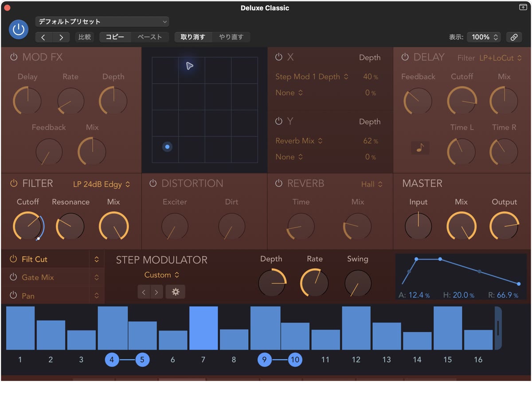Image resolution: width=532 pixels, height=412 pixels.
Task: Go to the previous preset arrow
Action: point(43,37)
